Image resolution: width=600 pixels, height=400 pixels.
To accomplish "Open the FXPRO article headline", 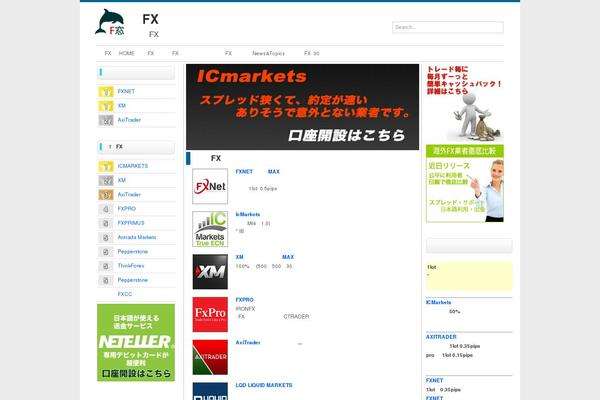I will tap(244, 300).
